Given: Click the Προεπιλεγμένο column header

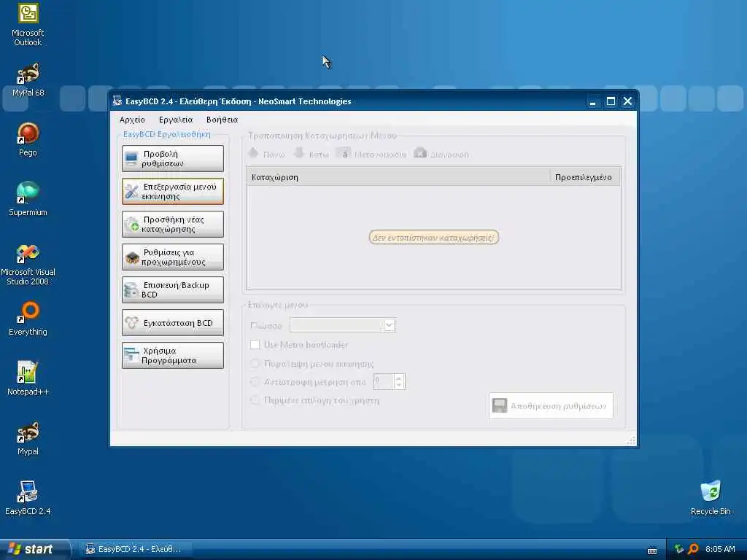Looking at the screenshot, I should click(x=586, y=176).
